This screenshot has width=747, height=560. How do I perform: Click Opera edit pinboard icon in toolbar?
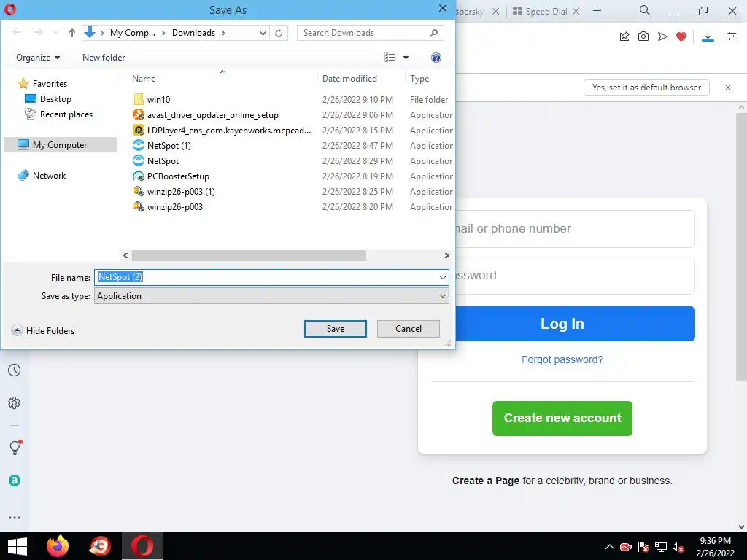click(x=624, y=36)
